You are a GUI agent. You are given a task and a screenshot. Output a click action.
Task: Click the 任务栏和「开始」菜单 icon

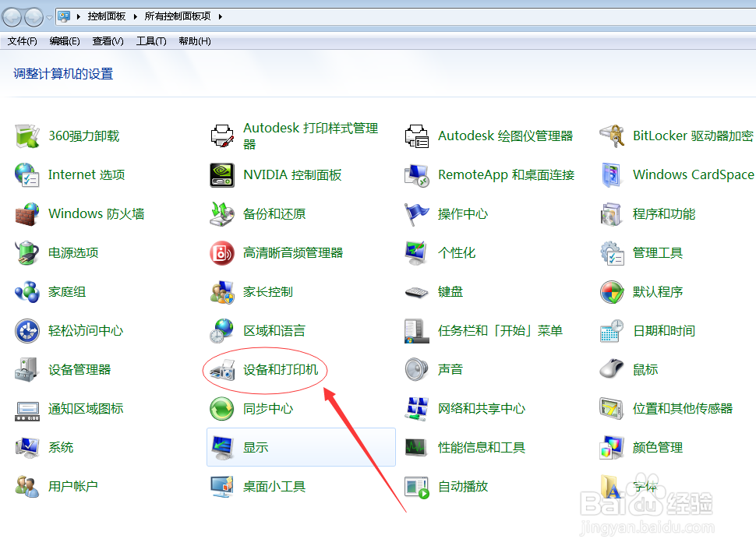click(x=417, y=331)
